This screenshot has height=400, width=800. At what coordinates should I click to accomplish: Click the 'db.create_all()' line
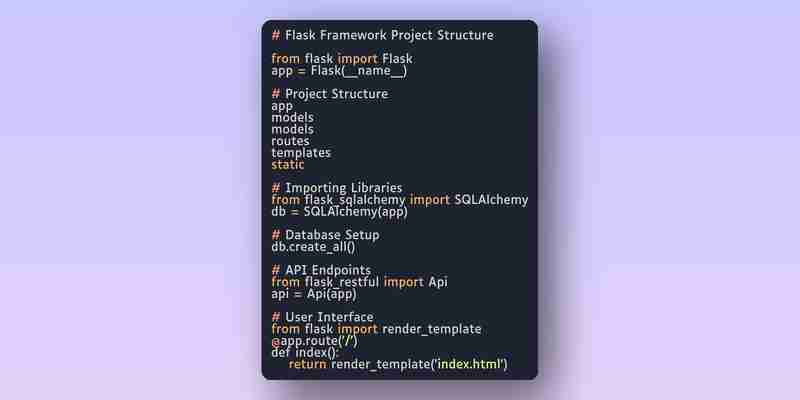(x=313, y=247)
